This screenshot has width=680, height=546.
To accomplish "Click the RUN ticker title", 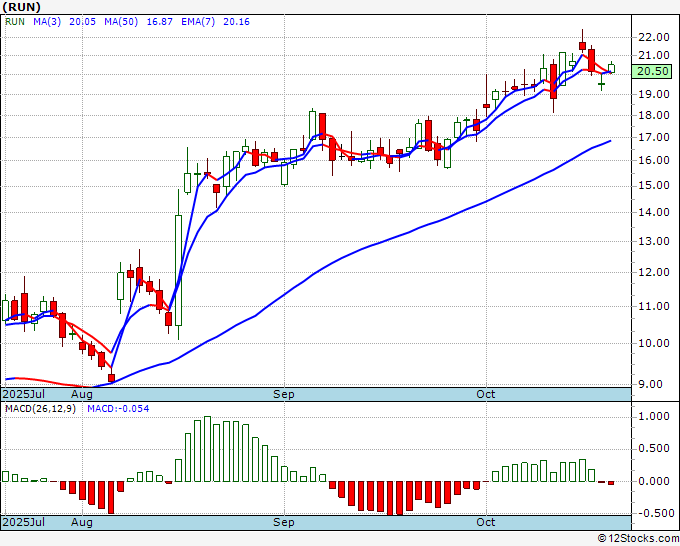I will (x=22, y=7).
